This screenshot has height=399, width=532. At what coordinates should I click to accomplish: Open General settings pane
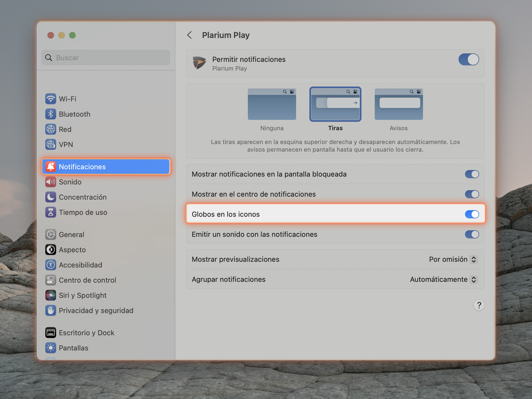(x=106, y=234)
